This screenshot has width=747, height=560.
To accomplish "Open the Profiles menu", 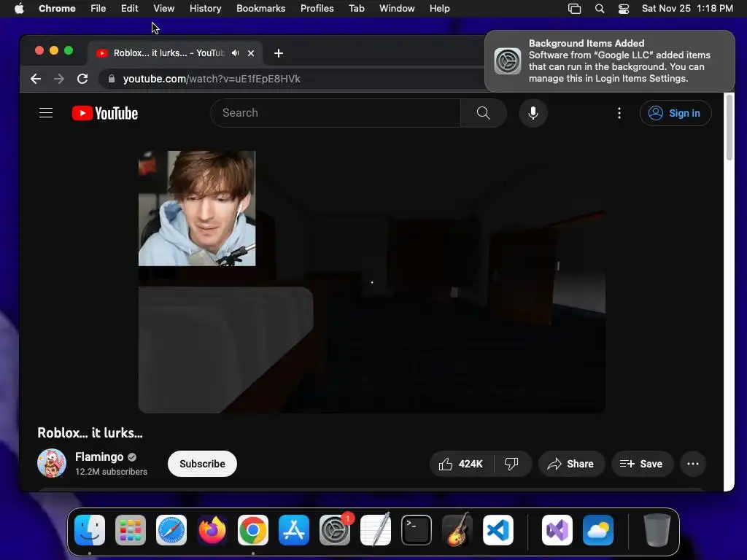I will point(317,8).
